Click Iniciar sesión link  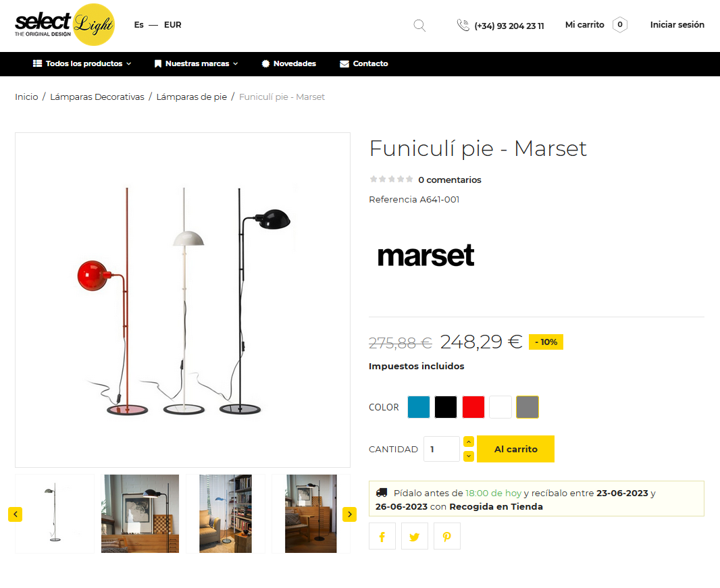pos(677,25)
